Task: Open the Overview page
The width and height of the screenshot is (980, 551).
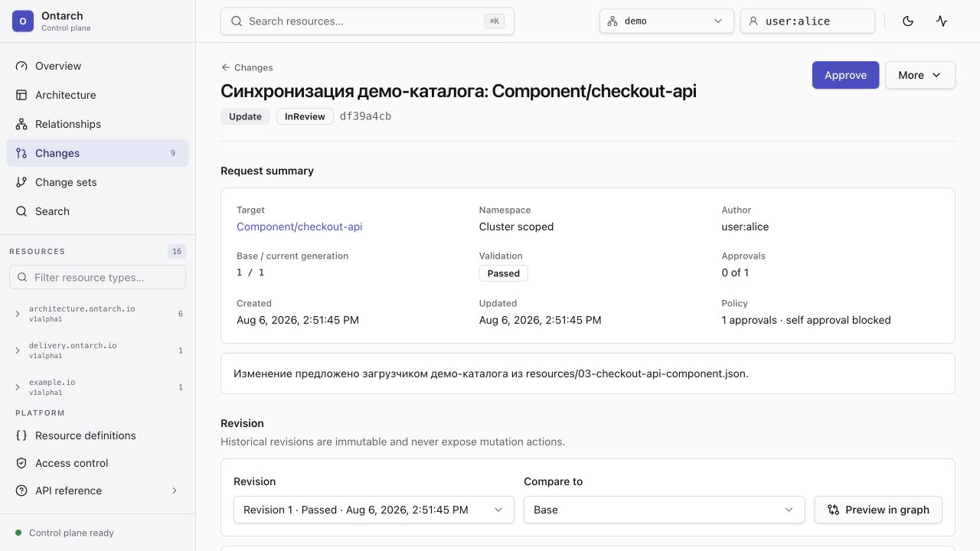Action: click(97, 66)
